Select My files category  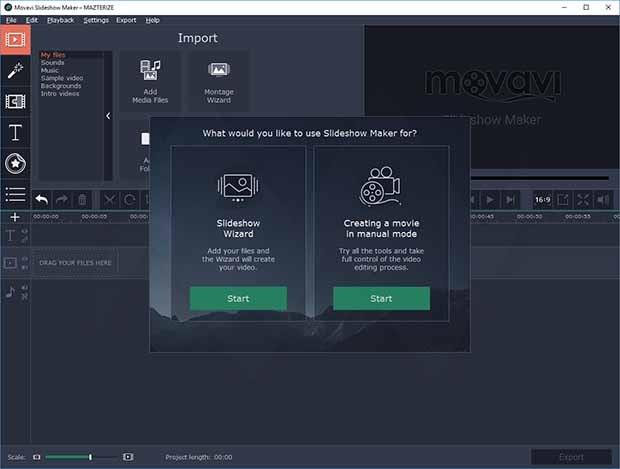click(x=53, y=55)
